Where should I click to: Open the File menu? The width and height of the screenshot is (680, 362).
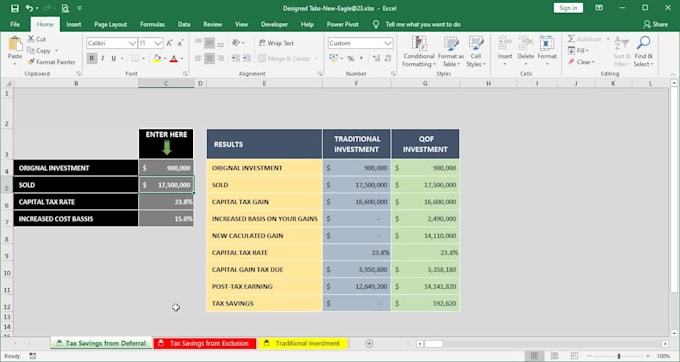pyautogui.click(x=15, y=24)
